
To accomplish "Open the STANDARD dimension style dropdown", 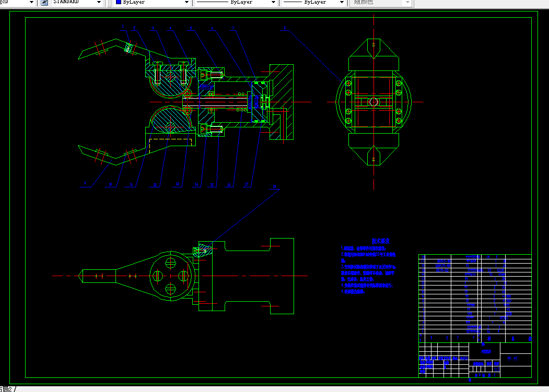I will [x=77, y=2].
